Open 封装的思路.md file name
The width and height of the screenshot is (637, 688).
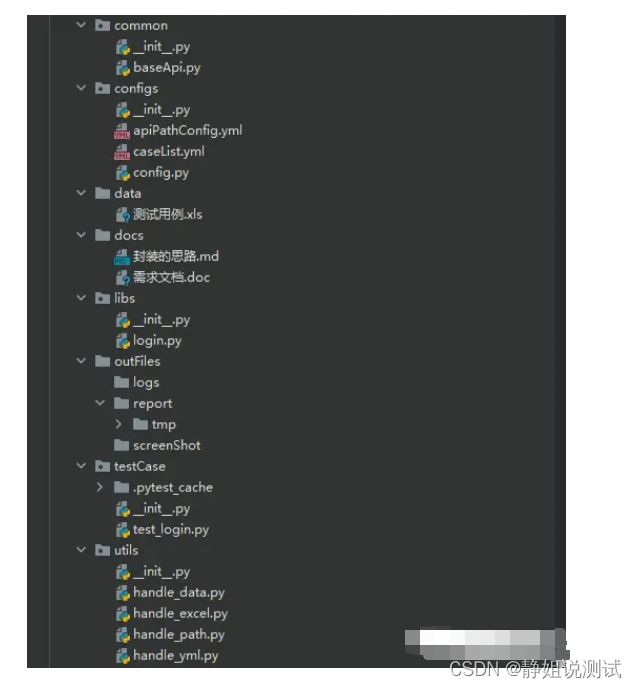point(176,256)
